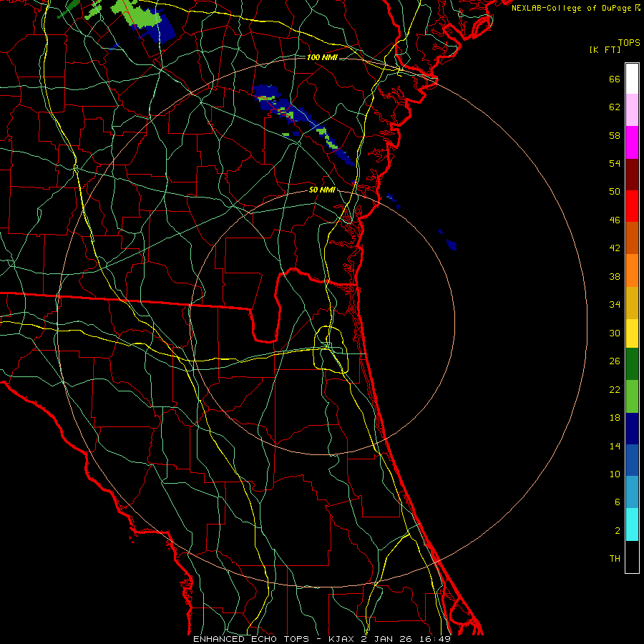Click the legend value "42"
This screenshot has width=644, height=644.
click(615, 248)
